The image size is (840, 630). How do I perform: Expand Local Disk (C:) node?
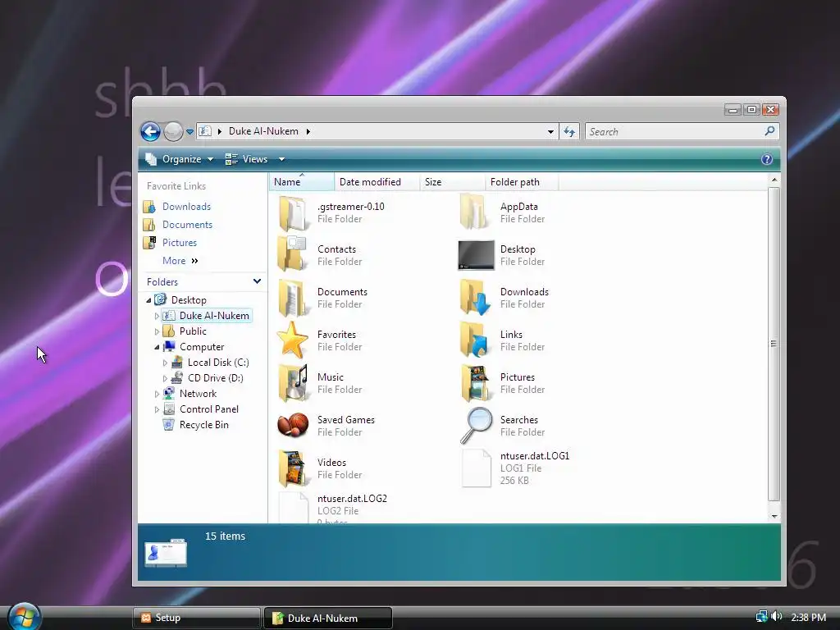click(x=165, y=363)
